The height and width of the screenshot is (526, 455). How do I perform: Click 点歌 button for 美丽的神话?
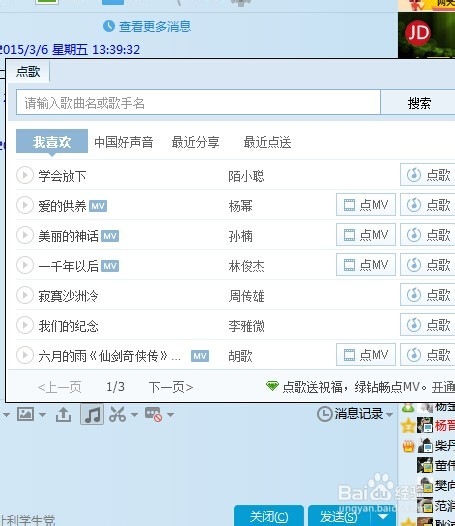(427, 235)
